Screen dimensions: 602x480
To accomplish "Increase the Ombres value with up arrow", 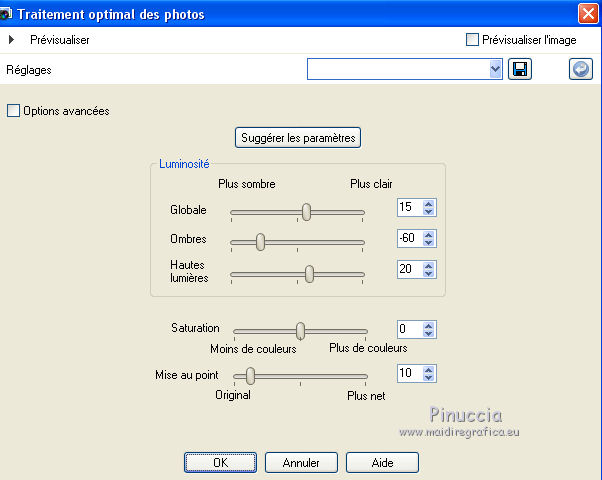I will coord(429,234).
